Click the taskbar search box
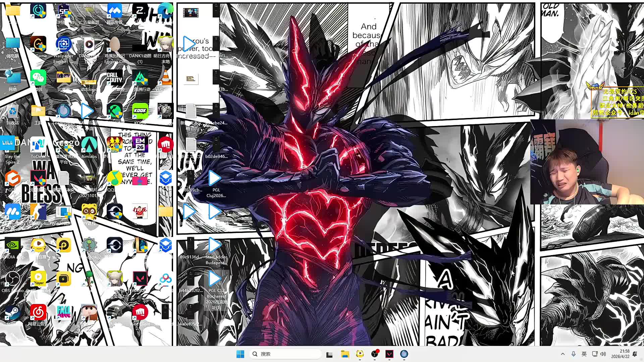This screenshot has width=644, height=362. click(x=285, y=354)
